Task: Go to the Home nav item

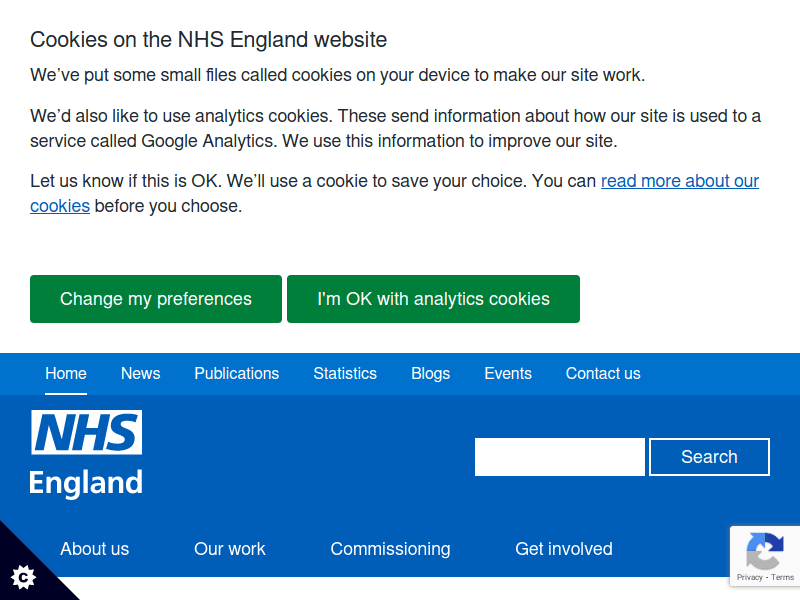Action: click(x=66, y=373)
